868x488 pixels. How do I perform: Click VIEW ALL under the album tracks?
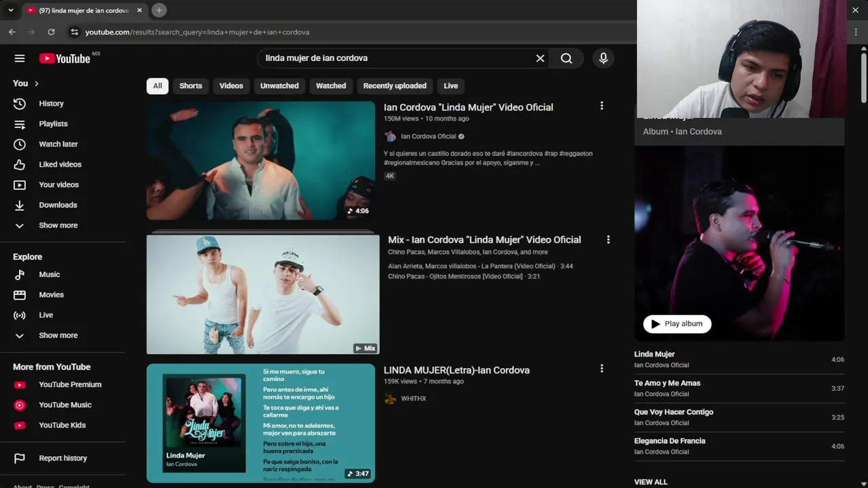click(x=651, y=482)
